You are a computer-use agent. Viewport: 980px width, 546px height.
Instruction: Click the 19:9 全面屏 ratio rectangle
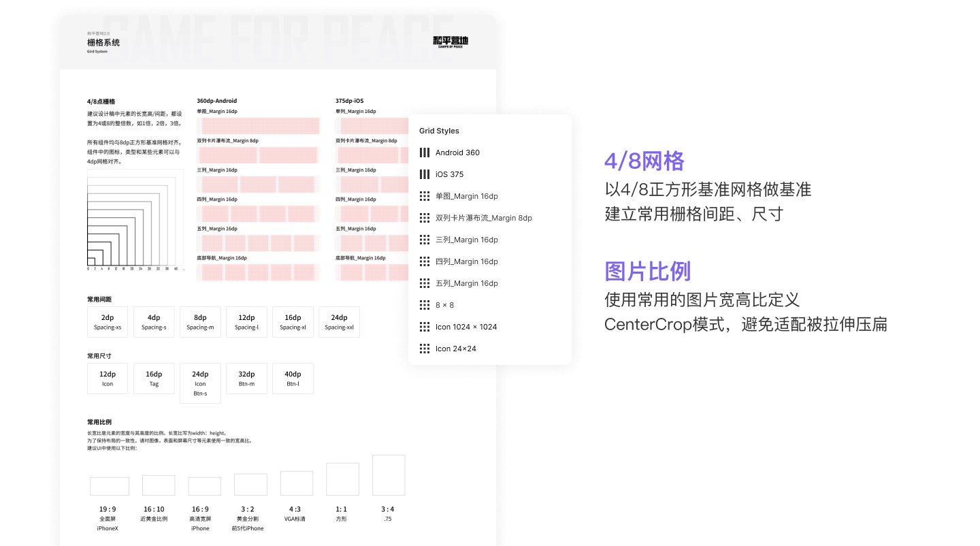click(110, 486)
